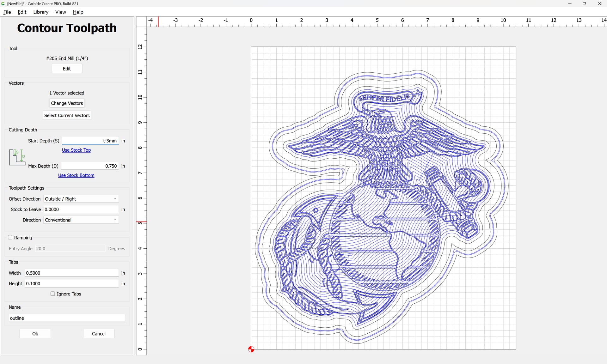Restore down the application window

[x=584, y=3]
